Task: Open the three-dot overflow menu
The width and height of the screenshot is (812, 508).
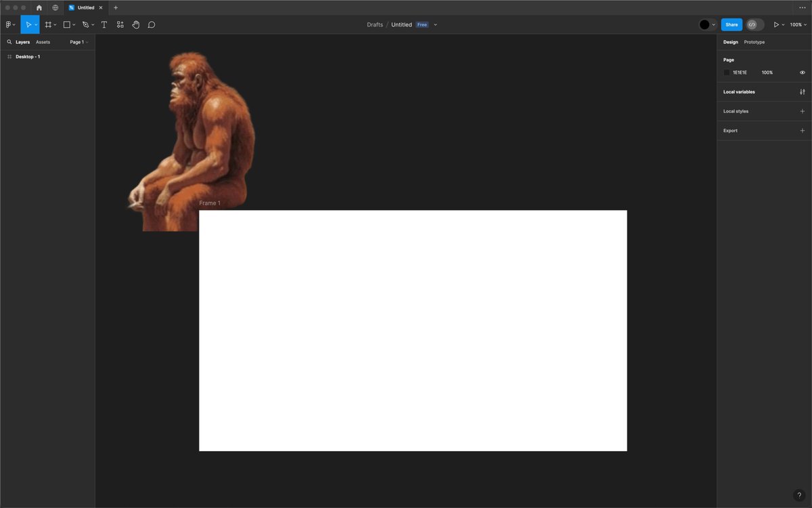Action: coord(803,7)
